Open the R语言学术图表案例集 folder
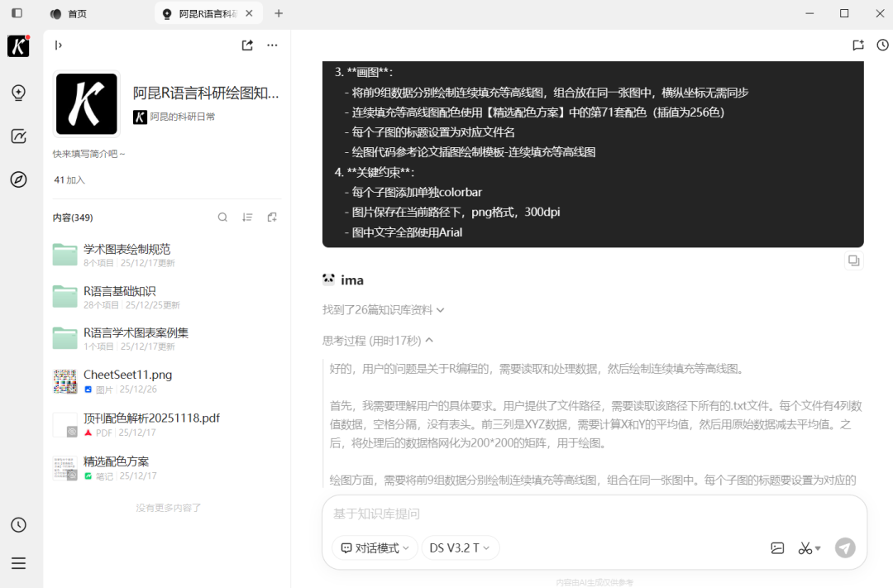The width and height of the screenshot is (893, 588). tap(166, 338)
